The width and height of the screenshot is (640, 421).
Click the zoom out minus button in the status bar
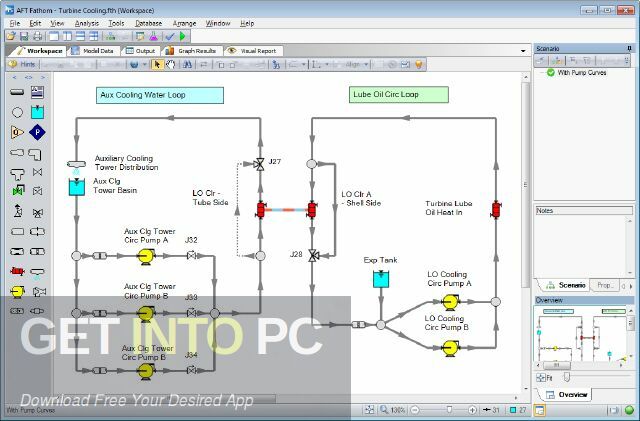415,410
